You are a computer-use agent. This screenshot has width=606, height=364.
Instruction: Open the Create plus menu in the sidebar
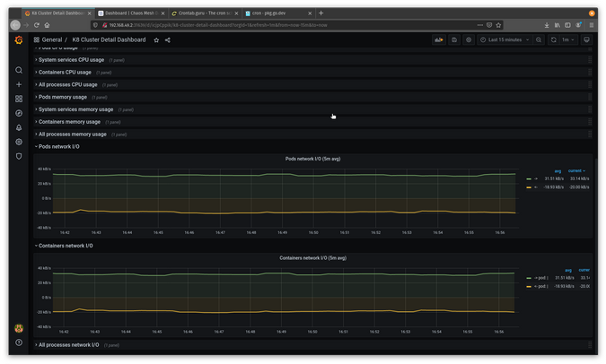coord(19,84)
